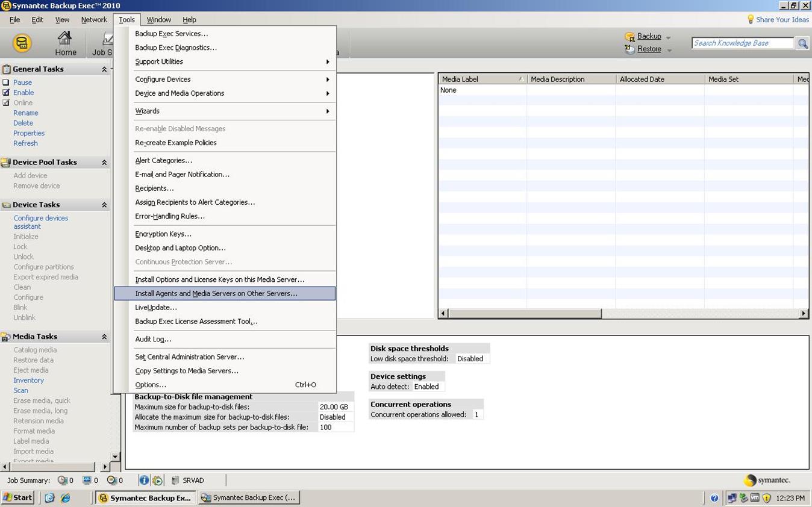
Task: Expand the Configure Devices submenu
Action: tap(328, 79)
